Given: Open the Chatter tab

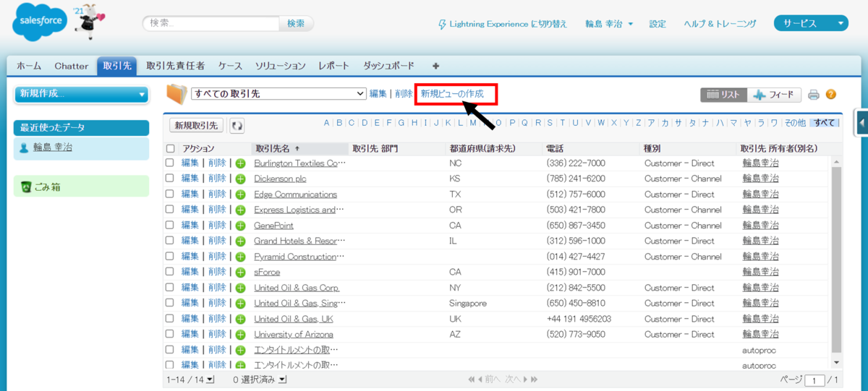Looking at the screenshot, I should pyautogui.click(x=71, y=66).
